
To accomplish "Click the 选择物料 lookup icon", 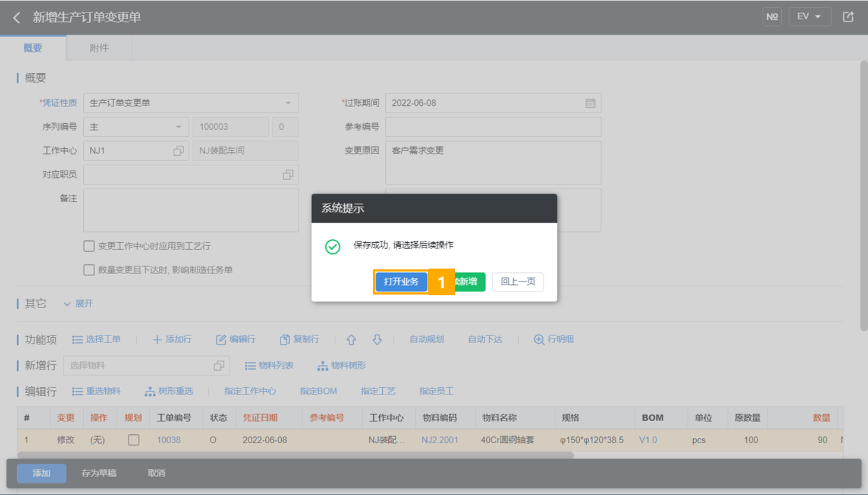I will [219, 365].
